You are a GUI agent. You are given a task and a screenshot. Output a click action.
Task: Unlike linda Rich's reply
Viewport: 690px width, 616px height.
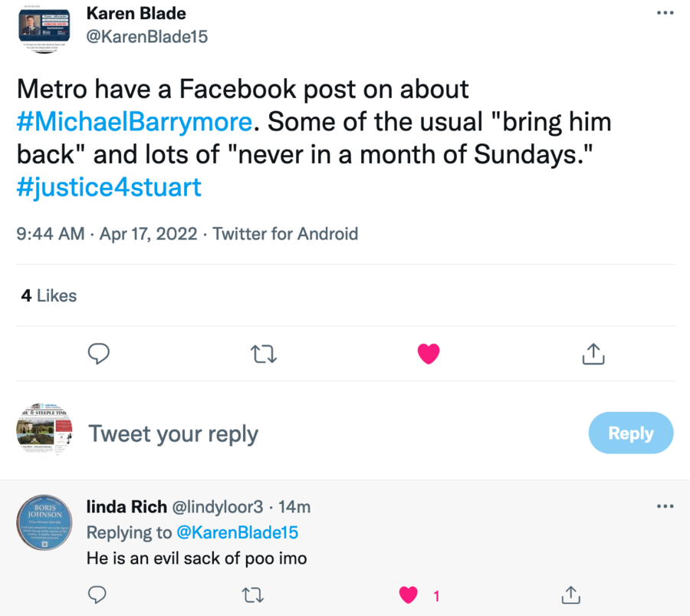409,595
